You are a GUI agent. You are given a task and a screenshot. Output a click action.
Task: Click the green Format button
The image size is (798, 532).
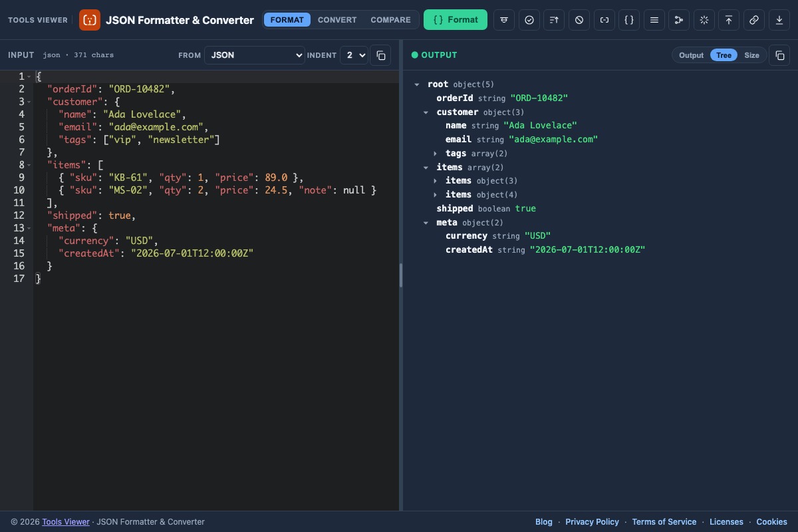pos(456,20)
